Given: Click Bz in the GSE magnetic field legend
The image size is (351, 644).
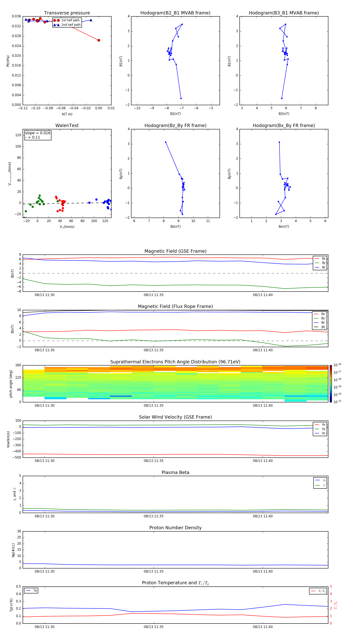Looking at the screenshot, I should pos(320,268).
